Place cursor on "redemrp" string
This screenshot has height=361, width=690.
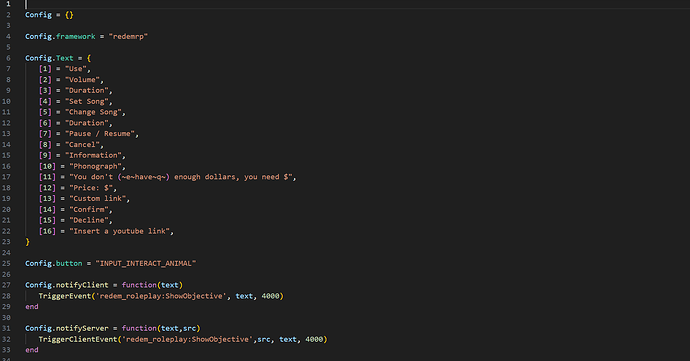point(128,37)
